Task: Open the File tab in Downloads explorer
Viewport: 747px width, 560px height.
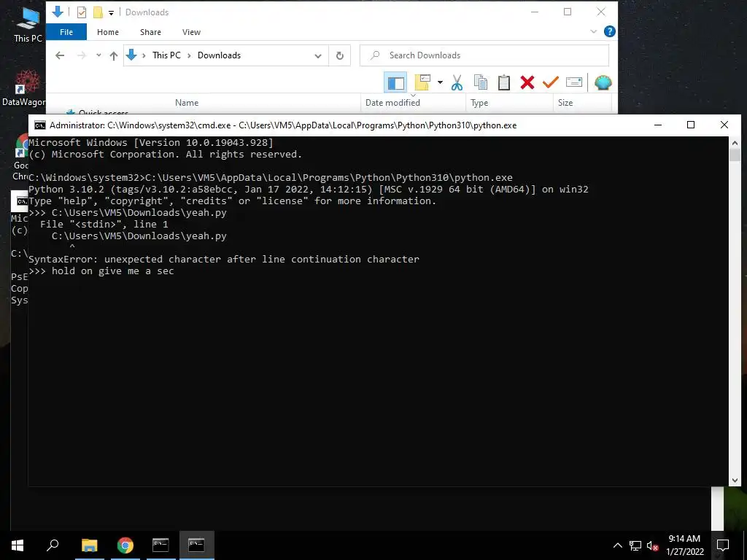Action: [66, 32]
